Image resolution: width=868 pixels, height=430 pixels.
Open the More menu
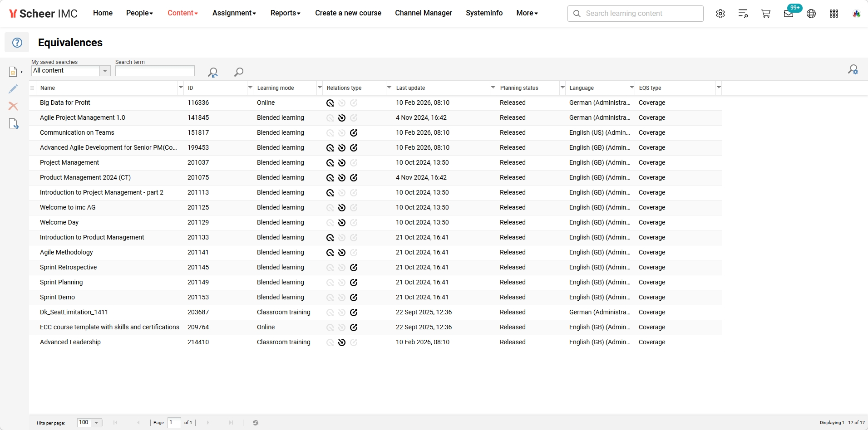pyautogui.click(x=527, y=13)
